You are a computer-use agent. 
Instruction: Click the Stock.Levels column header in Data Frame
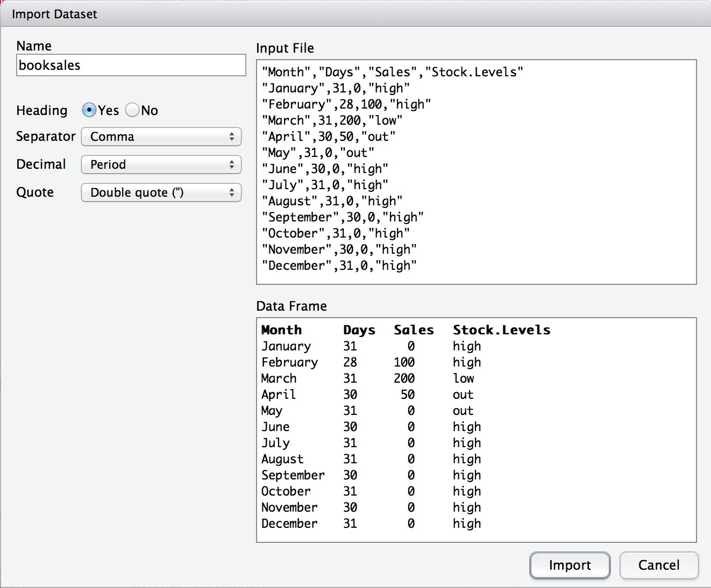click(x=501, y=330)
